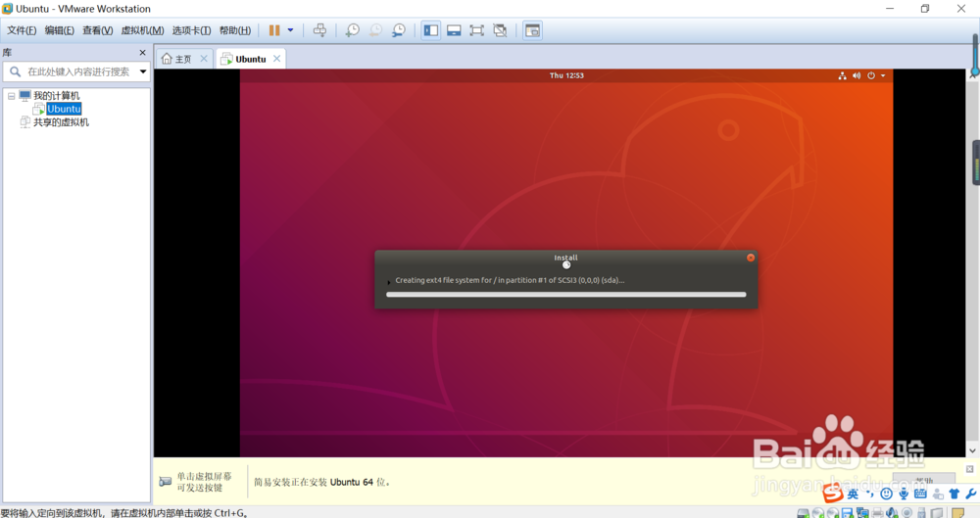The height and width of the screenshot is (518, 980).
Task: Click the scroll down arrow of VM view
Action: 972,450
